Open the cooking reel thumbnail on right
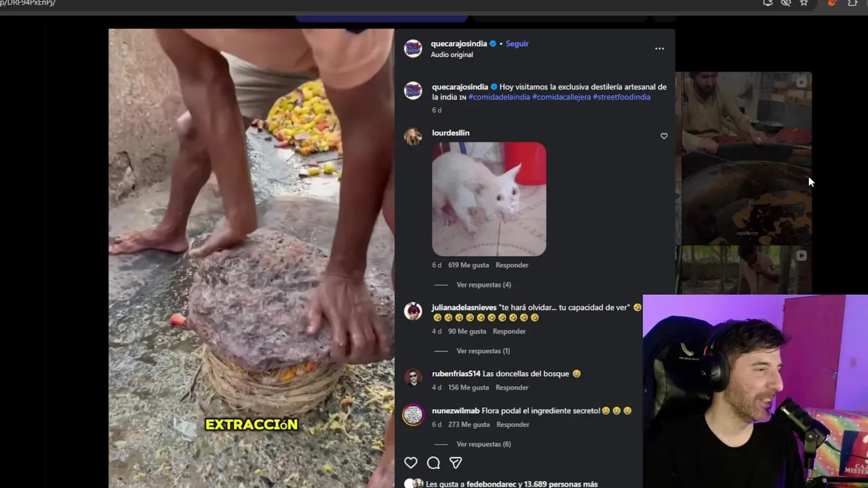Viewport: 868px width, 488px height. click(743, 158)
